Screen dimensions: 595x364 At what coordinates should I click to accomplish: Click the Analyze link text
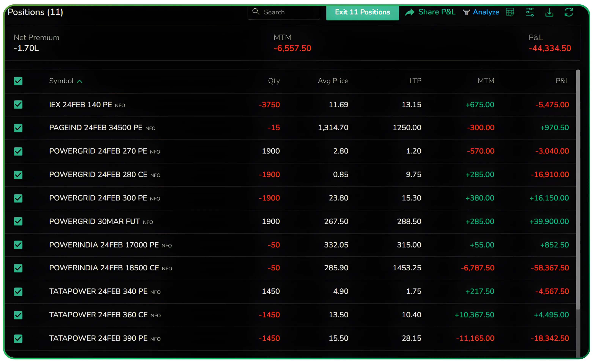[x=486, y=12]
